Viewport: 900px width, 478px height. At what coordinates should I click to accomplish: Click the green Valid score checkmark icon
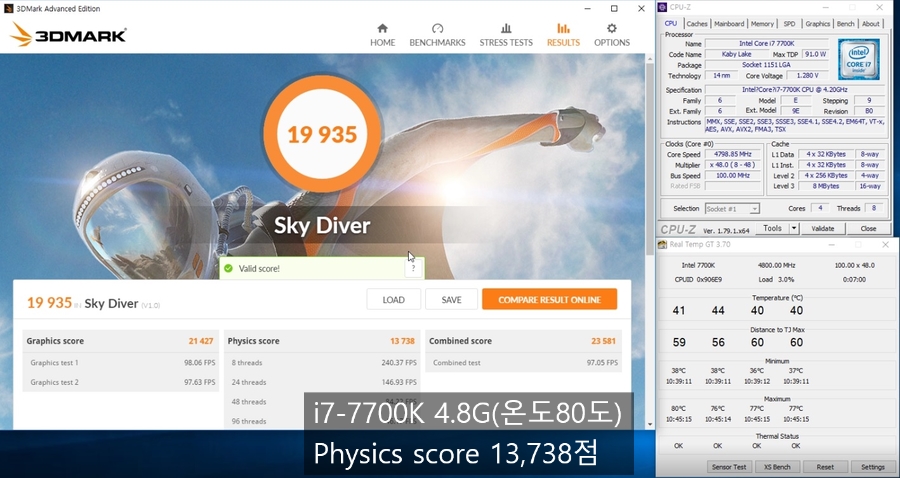[228, 268]
